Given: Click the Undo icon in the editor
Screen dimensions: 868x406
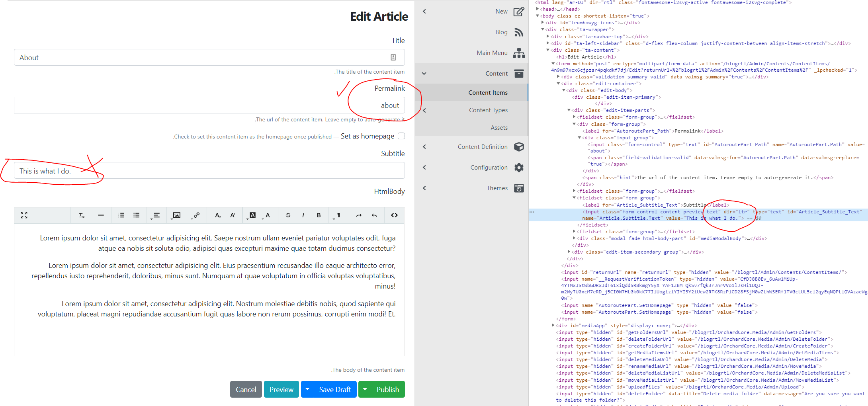Looking at the screenshot, I should pos(374,215).
